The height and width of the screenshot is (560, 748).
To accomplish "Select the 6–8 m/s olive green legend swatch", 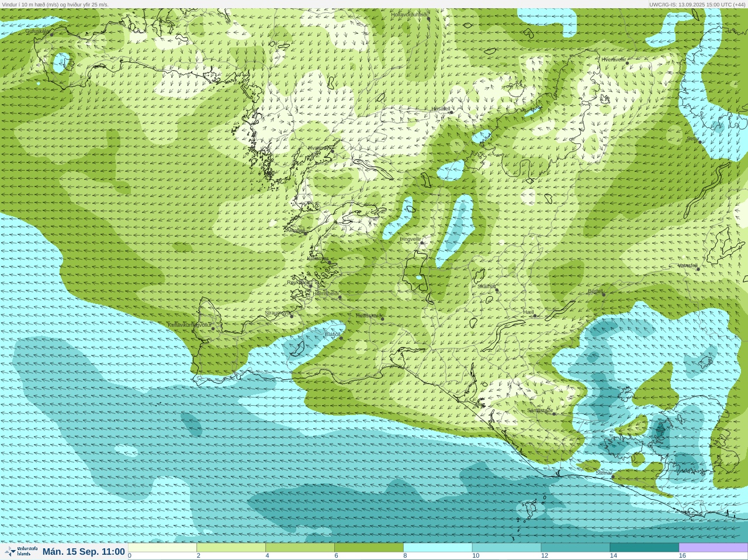I will pos(369,548).
